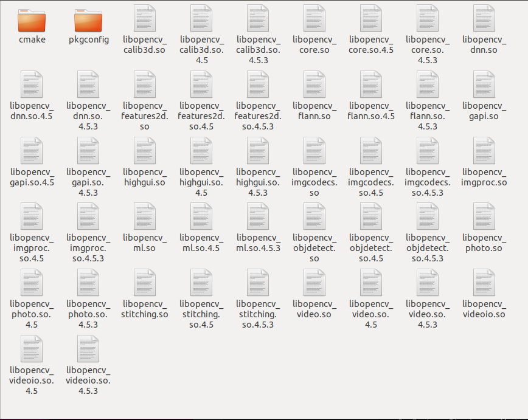Select the libopencv_core.so file icon
The width and height of the screenshot is (528, 420).
click(314, 18)
